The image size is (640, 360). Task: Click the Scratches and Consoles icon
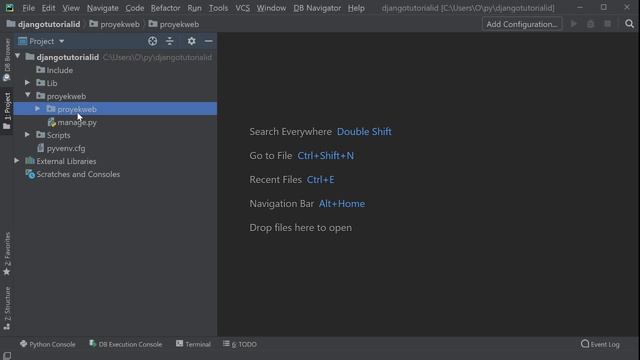click(x=30, y=174)
